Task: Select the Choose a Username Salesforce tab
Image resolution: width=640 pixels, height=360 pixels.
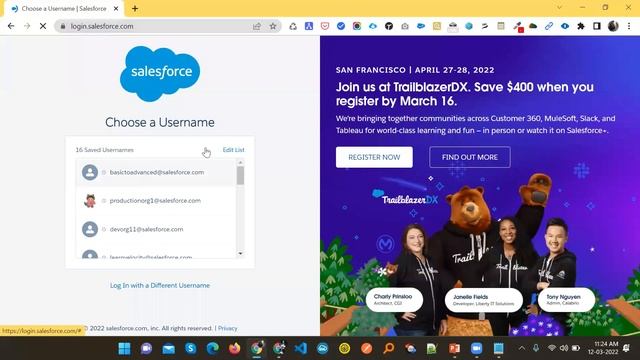Action: pos(63,9)
